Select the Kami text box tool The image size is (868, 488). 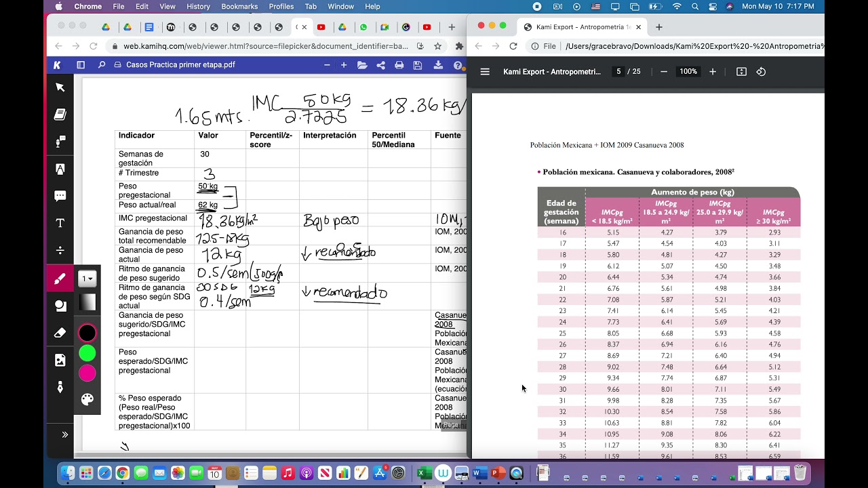(60, 223)
